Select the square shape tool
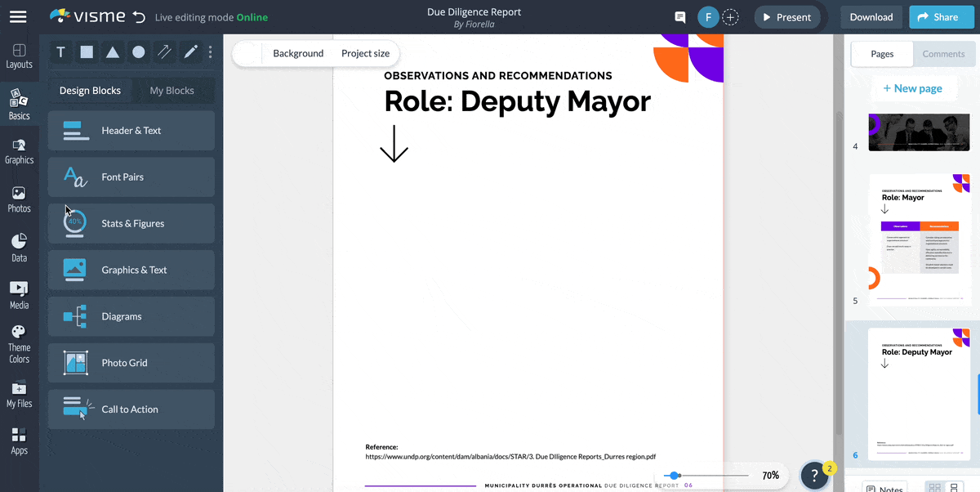The width and height of the screenshot is (980, 492). pyautogui.click(x=87, y=51)
